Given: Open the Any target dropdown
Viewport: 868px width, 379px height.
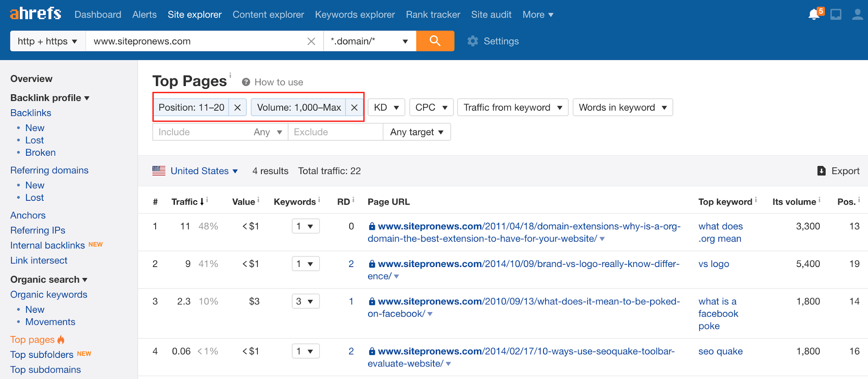Looking at the screenshot, I should [x=417, y=132].
